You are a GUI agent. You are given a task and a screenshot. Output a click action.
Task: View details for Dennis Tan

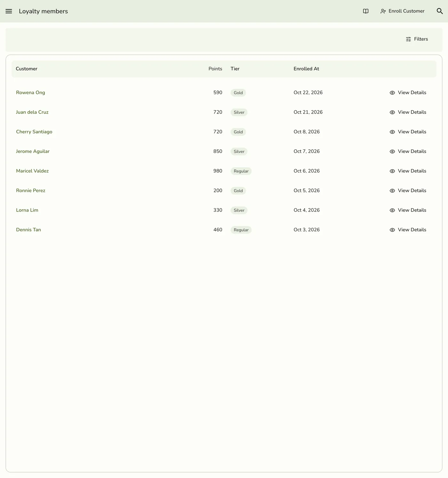408,230
